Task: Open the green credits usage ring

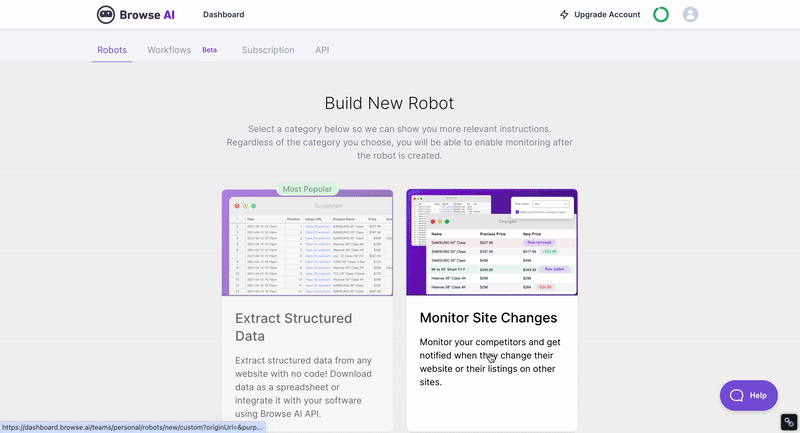Action: tap(661, 15)
